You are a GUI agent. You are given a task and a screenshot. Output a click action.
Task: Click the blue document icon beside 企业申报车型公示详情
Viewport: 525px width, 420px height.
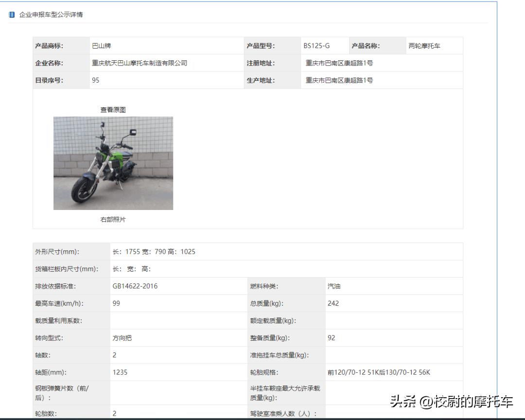pyautogui.click(x=12, y=15)
